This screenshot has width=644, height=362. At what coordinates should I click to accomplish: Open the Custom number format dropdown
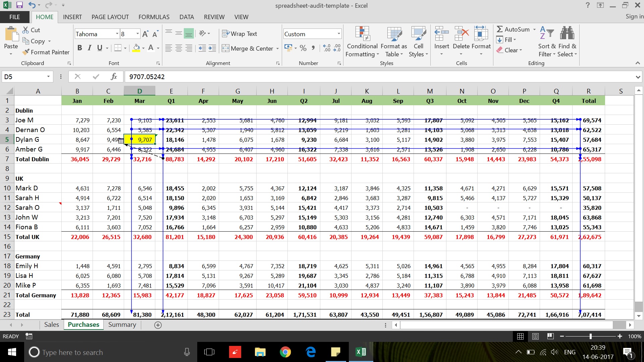(x=339, y=34)
